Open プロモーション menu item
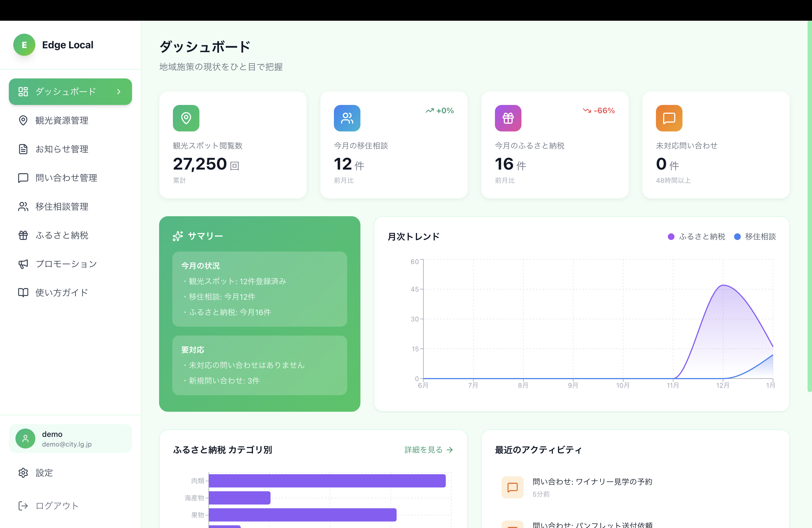 click(x=66, y=264)
